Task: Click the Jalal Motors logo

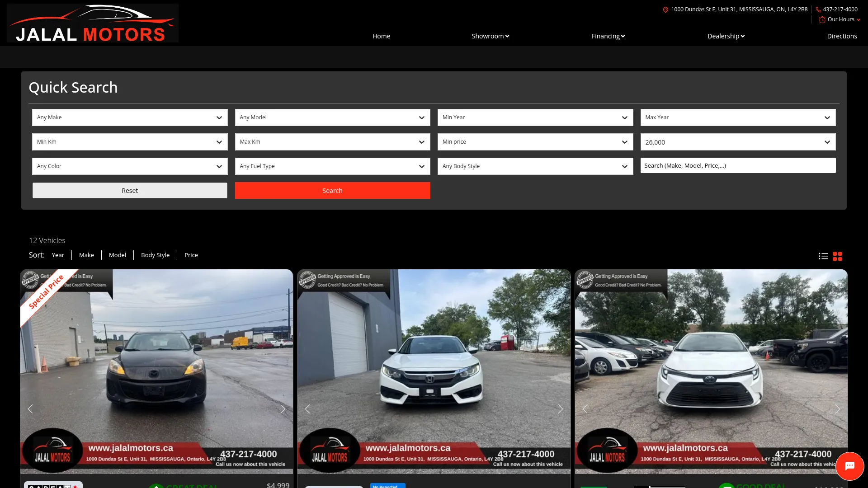Action: pyautogui.click(x=93, y=23)
